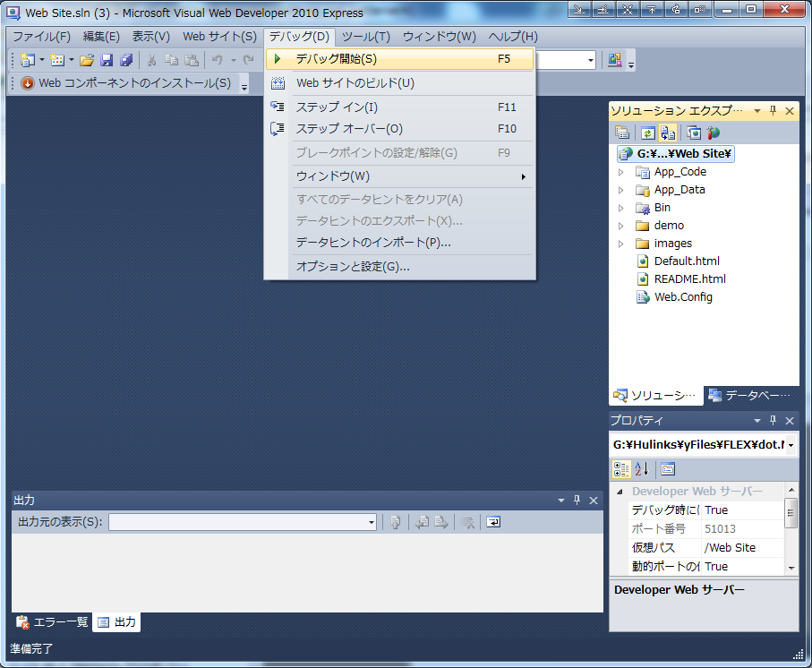The width and height of the screenshot is (812, 668).
Task: Toggle the Categorized view in Properties panel
Action: (621, 469)
